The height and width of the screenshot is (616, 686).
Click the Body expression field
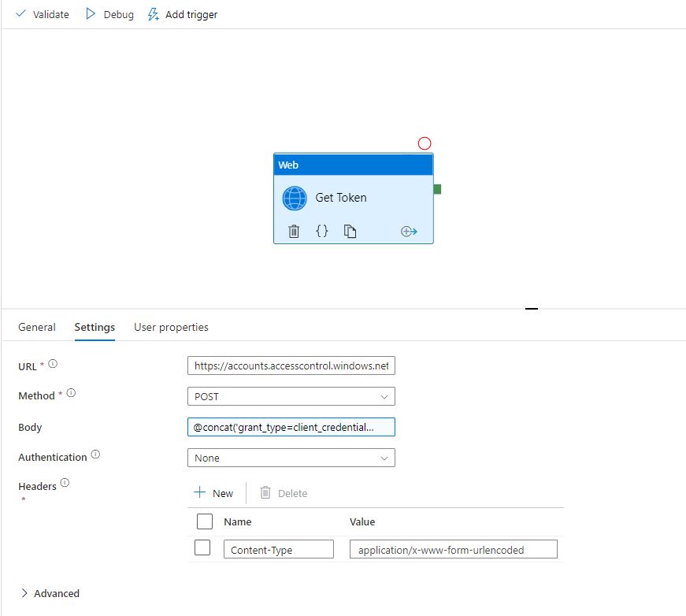coord(291,427)
